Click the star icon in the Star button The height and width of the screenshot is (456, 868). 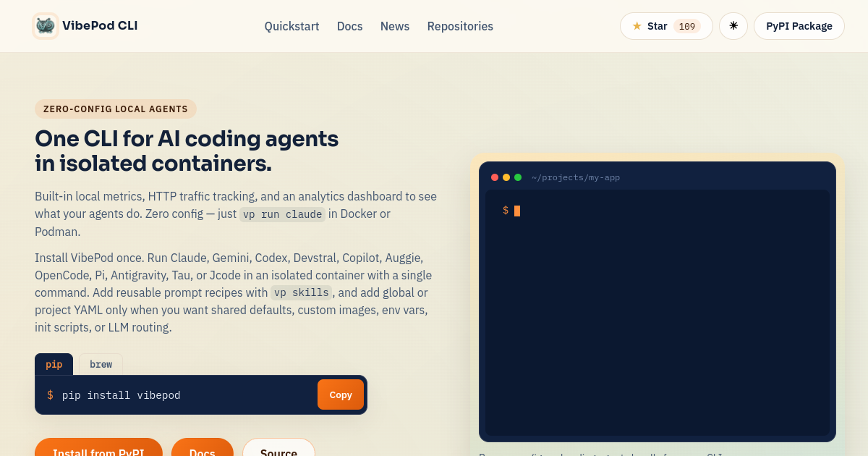point(637,26)
